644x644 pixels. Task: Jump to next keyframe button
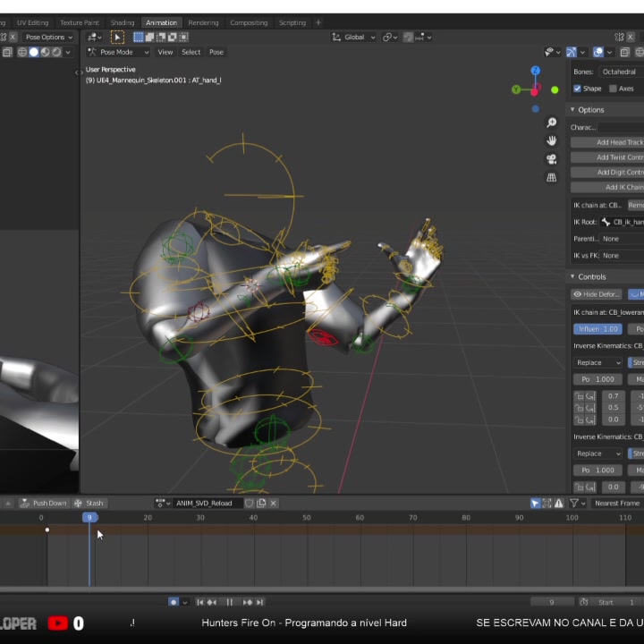(247, 602)
